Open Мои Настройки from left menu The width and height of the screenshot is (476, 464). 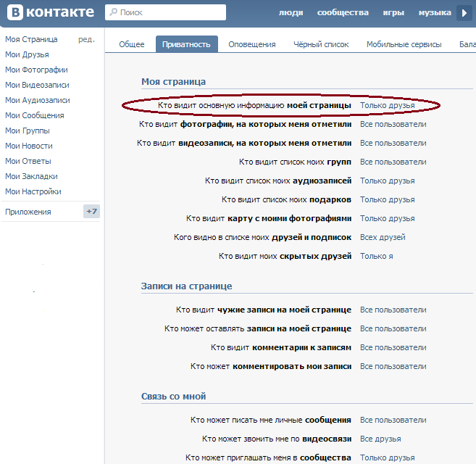(x=33, y=191)
